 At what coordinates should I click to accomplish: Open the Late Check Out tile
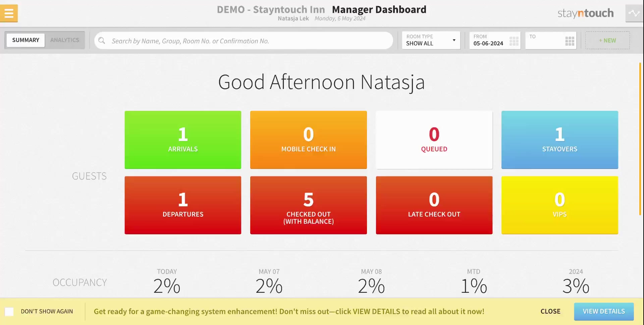(x=434, y=205)
